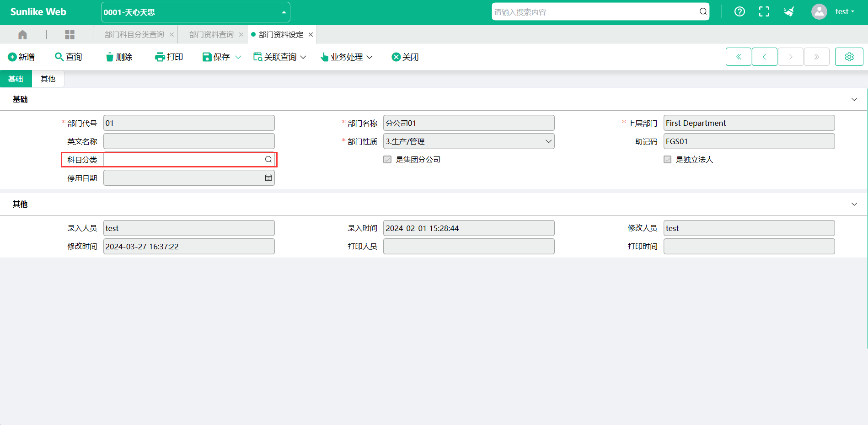
Task: Select the 基础 sub-tab
Action: tap(16, 79)
